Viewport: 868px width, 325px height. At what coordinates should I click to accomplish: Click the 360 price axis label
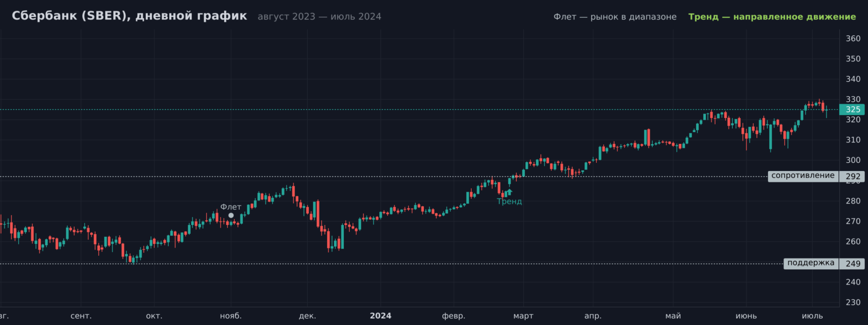click(x=853, y=39)
